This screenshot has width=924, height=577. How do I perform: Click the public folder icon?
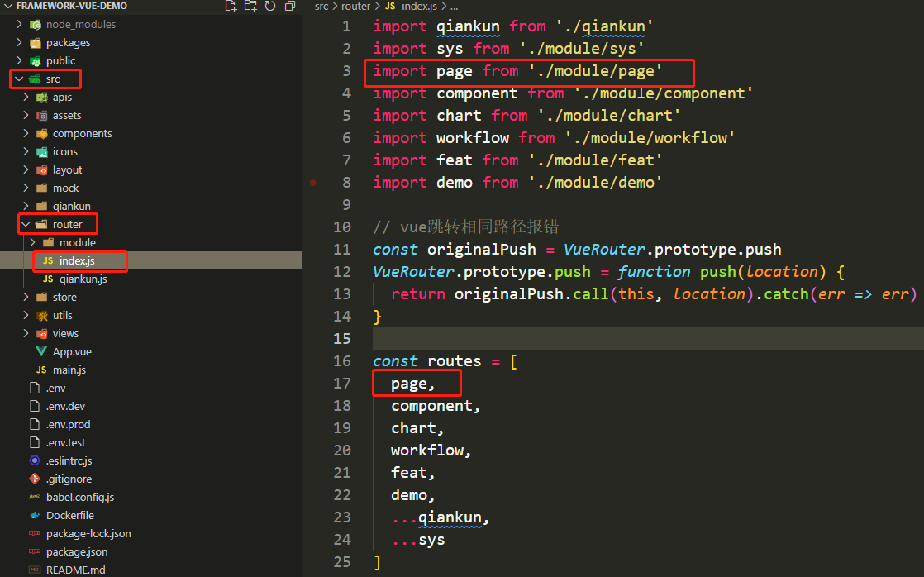(36, 61)
